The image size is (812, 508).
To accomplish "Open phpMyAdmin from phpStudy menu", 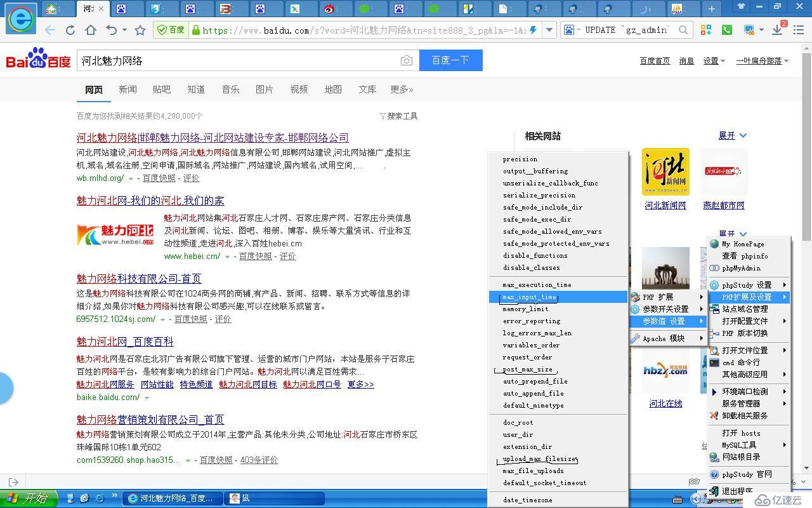I will click(x=741, y=268).
